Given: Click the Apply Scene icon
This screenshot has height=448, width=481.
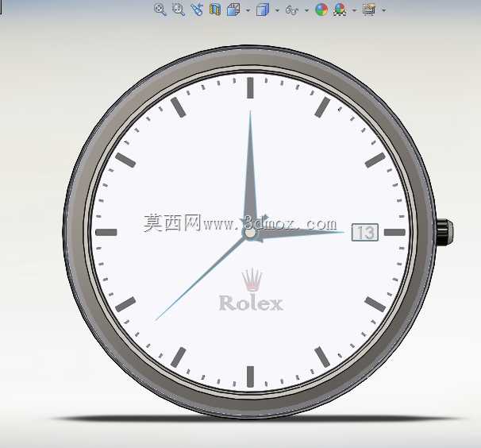Looking at the screenshot, I should point(340,10).
